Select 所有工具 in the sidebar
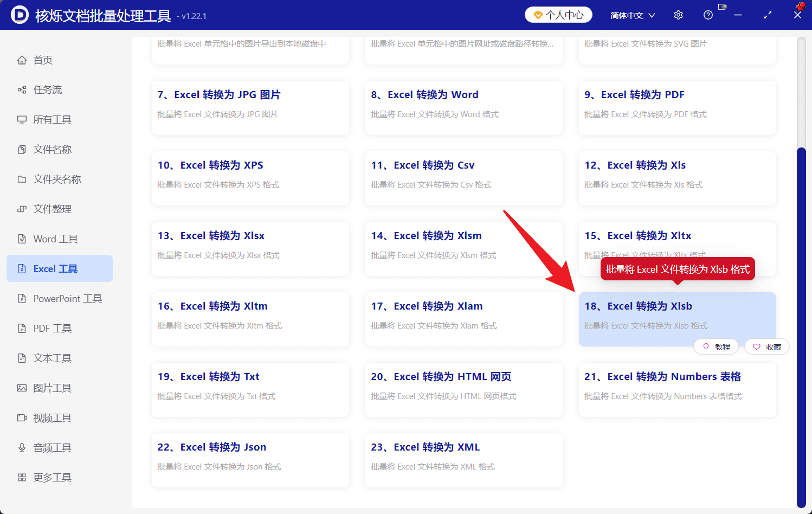The width and height of the screenshot is (812, 514). (60, 120)
